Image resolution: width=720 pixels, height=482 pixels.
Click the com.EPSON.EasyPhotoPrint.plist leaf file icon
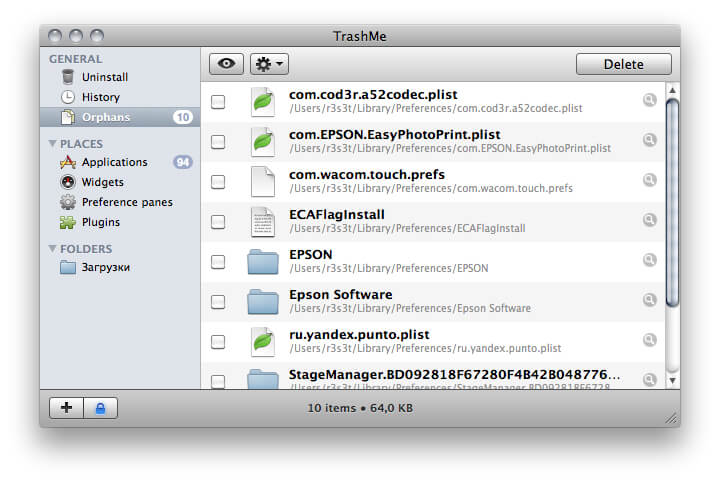pos(263,142)
